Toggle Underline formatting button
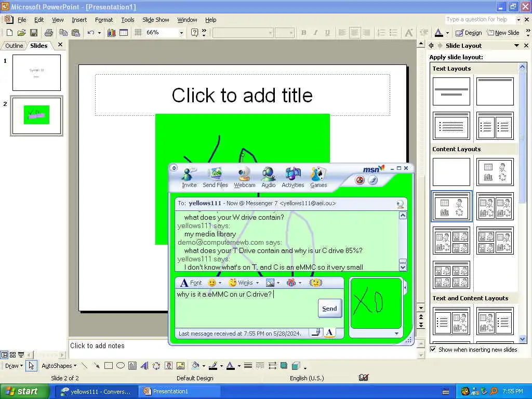Viewport: 532px width, 399px height. click(x=327, y=33)
